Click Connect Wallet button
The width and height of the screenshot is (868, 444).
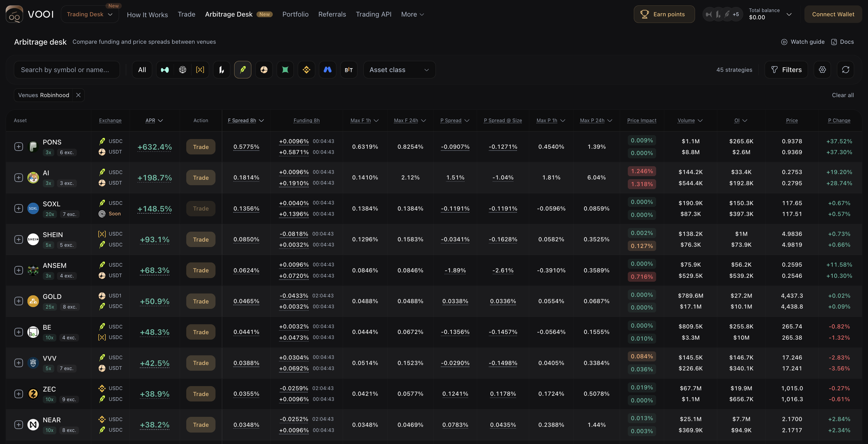click(833, 14)
